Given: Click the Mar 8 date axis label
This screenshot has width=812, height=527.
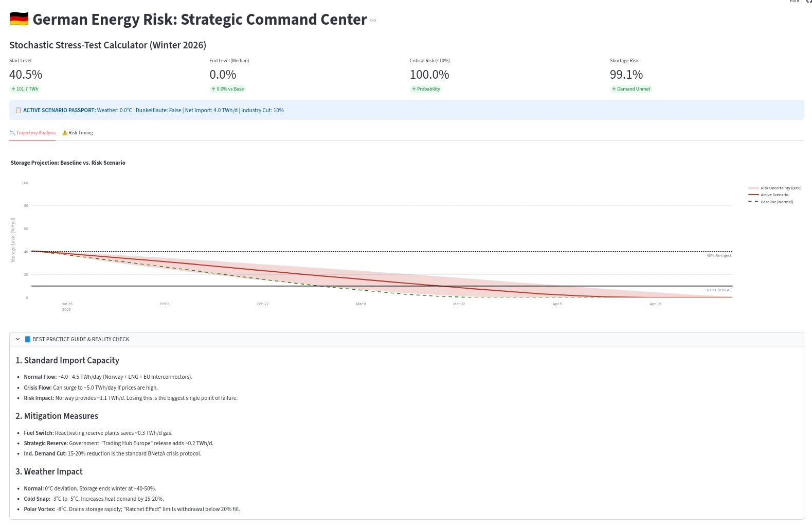Looking at the screenshot, I should (x=361, y=304).
